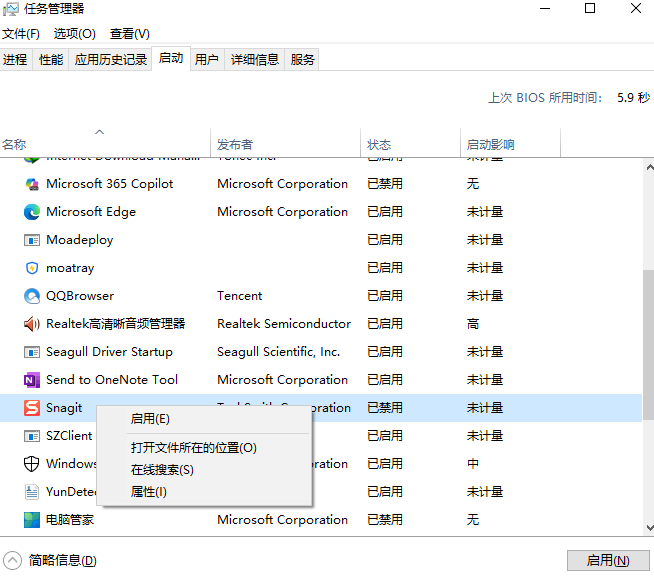The width and height of the screenshot is (654, 579).
Task: Switch to the 性能 tab
Action: pyautogui.click(x=51, y=59)
